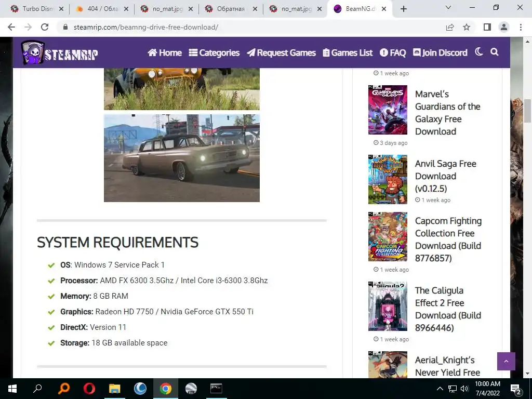Screen dimensions: 532x399
Task: Open the notification center icon
Action: (x=516, y=389)
